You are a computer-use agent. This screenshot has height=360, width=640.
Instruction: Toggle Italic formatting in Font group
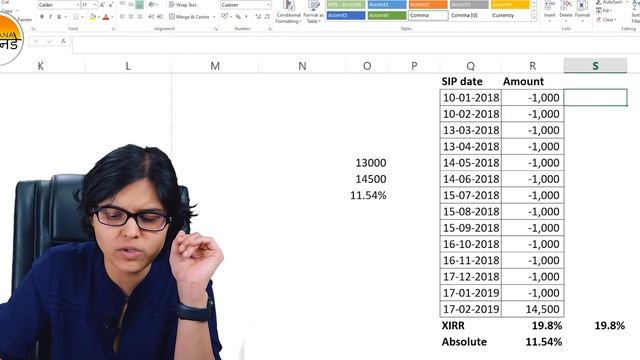[50, 17]
